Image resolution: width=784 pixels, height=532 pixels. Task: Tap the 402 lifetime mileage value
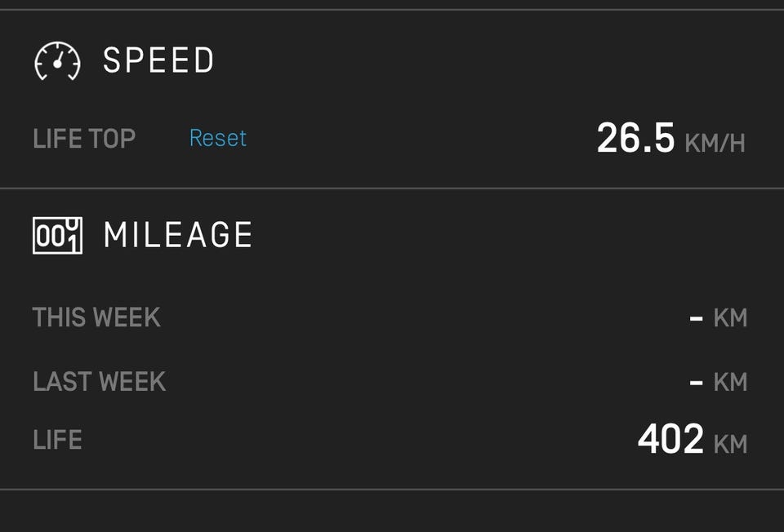670,440
